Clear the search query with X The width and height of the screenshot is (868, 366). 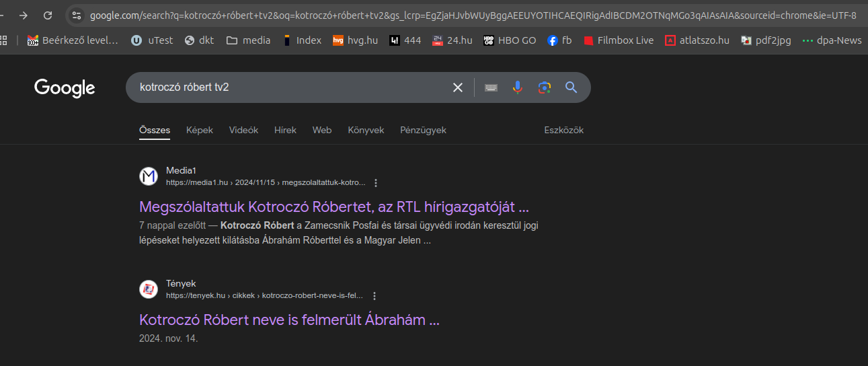(458, 87)
